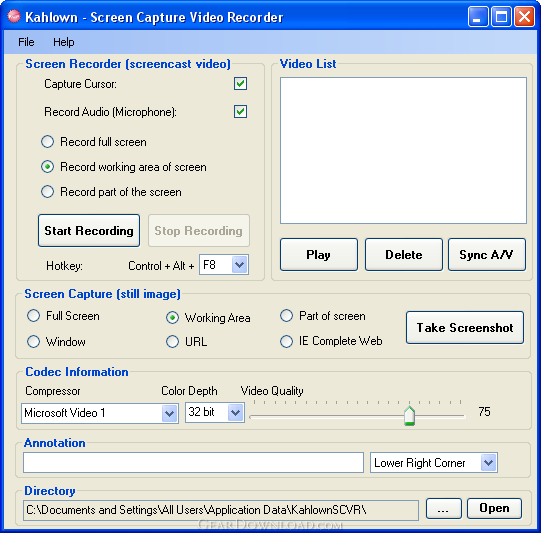Expand the F8 hotkey dropdown
This screenshot has height=533, width=541.
240,265
